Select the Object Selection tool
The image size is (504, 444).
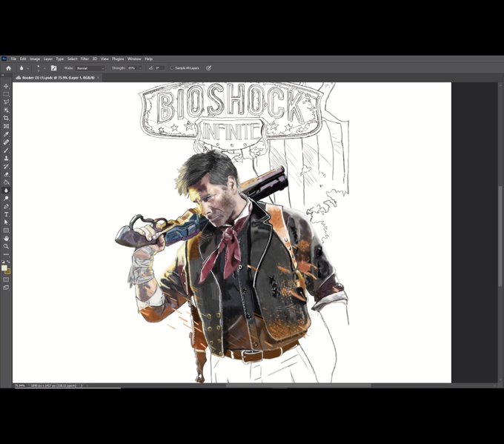[6, 110]
